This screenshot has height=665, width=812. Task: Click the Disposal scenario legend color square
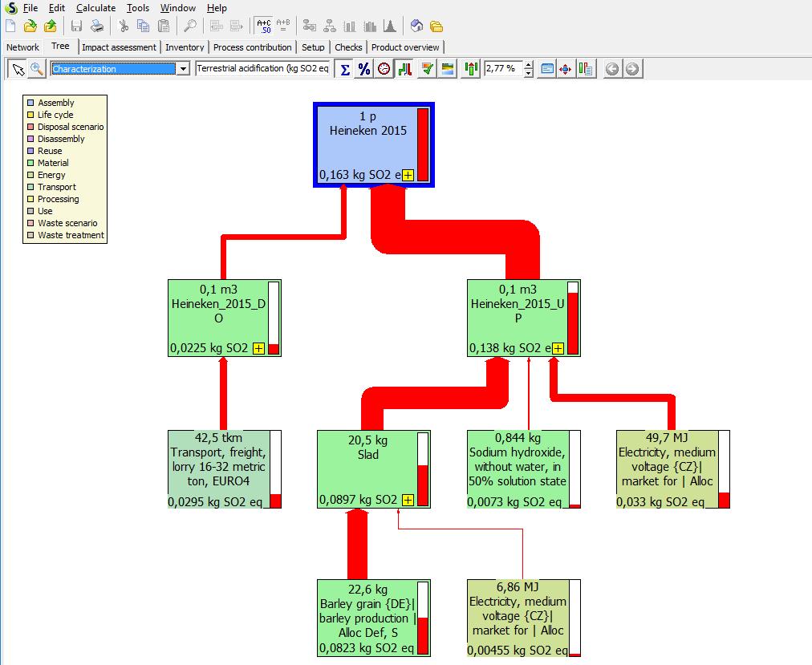pos(30,127)
